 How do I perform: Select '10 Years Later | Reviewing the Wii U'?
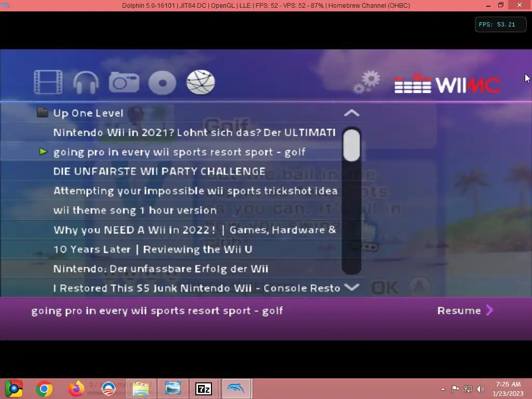(153, 249)
